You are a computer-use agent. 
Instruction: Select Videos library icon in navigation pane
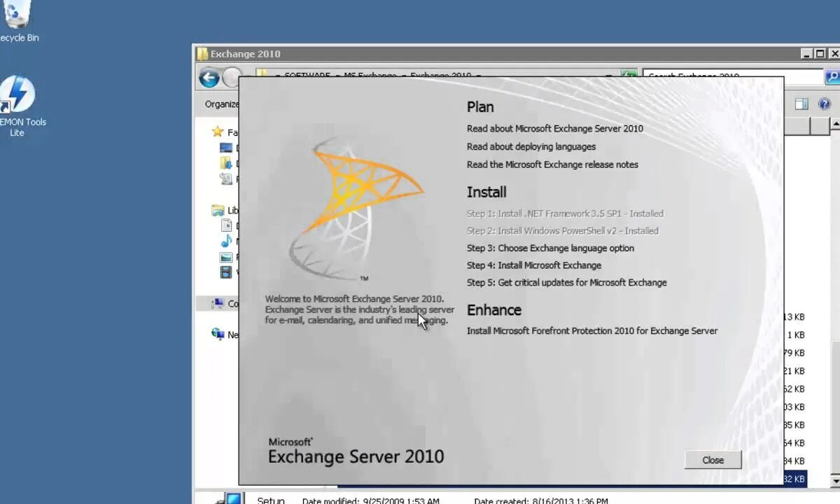[x=226, y=272]
